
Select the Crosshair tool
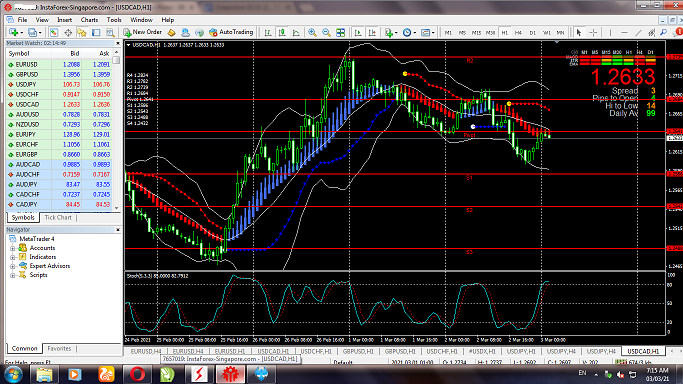(593, 33)
